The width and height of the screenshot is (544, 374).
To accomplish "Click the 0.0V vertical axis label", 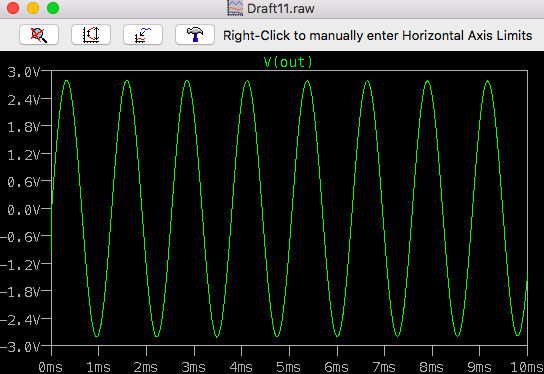I will tap(24, 210).
